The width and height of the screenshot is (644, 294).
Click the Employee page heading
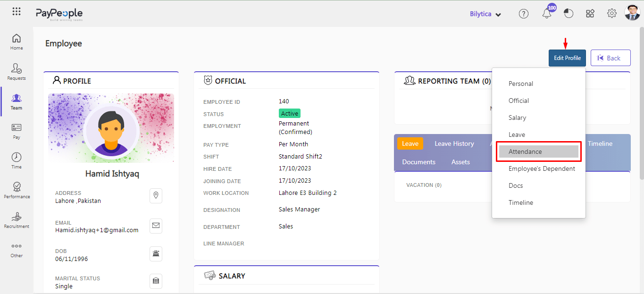click(64, 43)
